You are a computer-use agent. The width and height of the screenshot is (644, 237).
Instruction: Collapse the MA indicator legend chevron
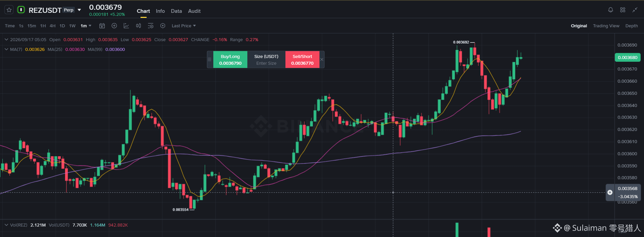pos(6,49)
